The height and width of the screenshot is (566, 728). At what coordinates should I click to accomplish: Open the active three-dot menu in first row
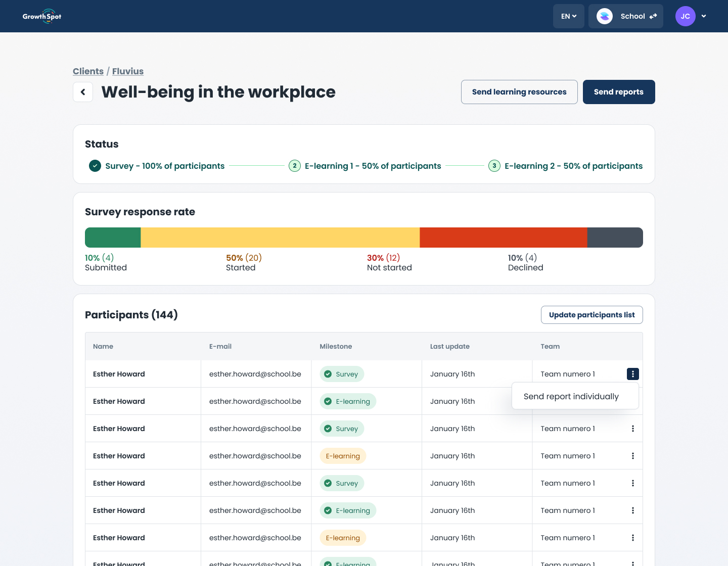click(x=632, y=374)
